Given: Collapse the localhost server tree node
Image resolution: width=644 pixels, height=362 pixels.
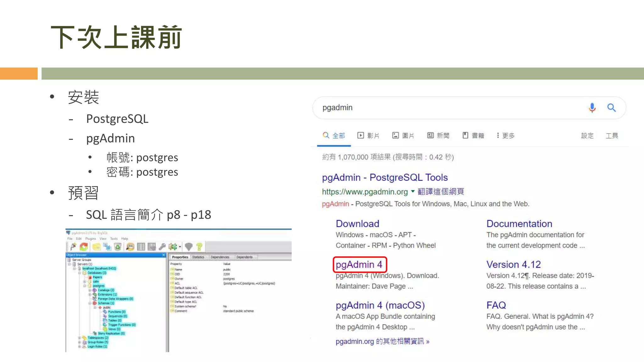Looking at the screenshot, I should (x=75, y=268).
